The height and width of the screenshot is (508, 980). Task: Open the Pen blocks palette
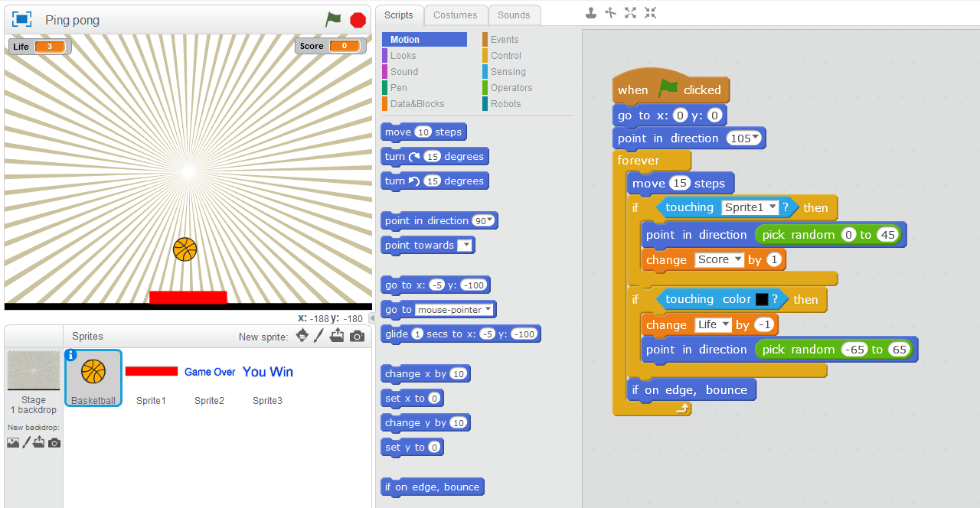[x=398, y=87]
